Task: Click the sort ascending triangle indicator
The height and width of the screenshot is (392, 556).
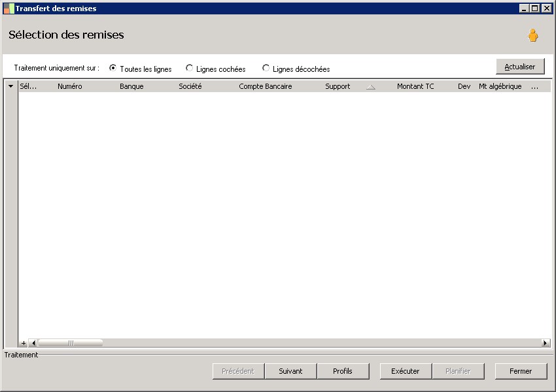Action: (371, 87)
